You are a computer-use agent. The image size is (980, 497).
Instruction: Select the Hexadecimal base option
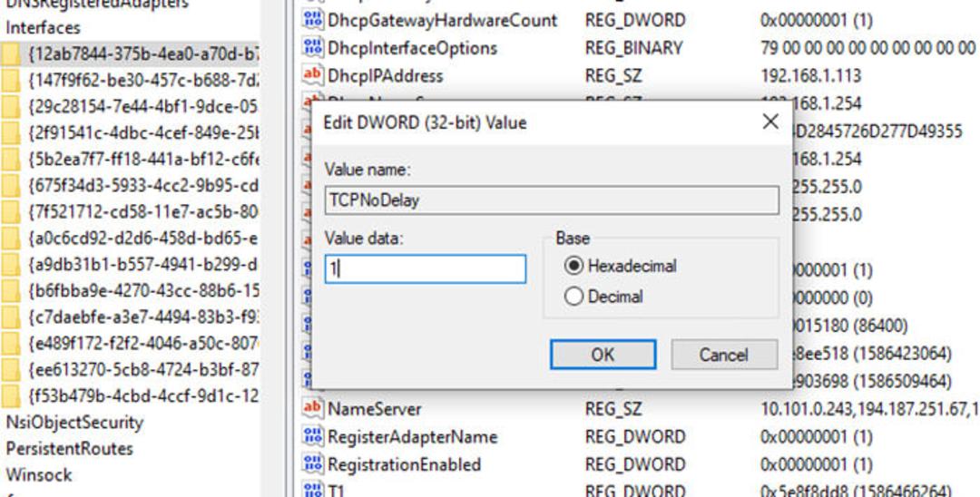(620, 266)
